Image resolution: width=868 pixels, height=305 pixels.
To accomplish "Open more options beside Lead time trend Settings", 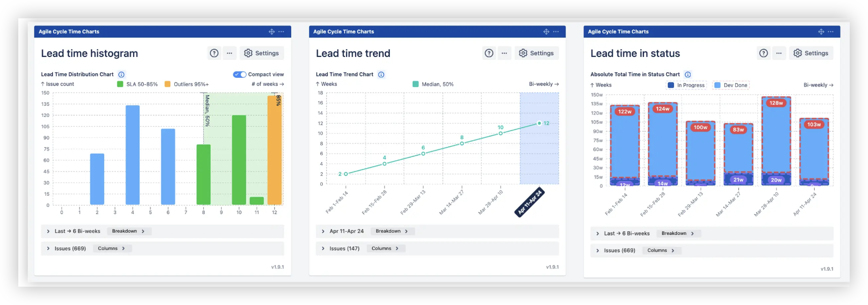I will [504, 53].
